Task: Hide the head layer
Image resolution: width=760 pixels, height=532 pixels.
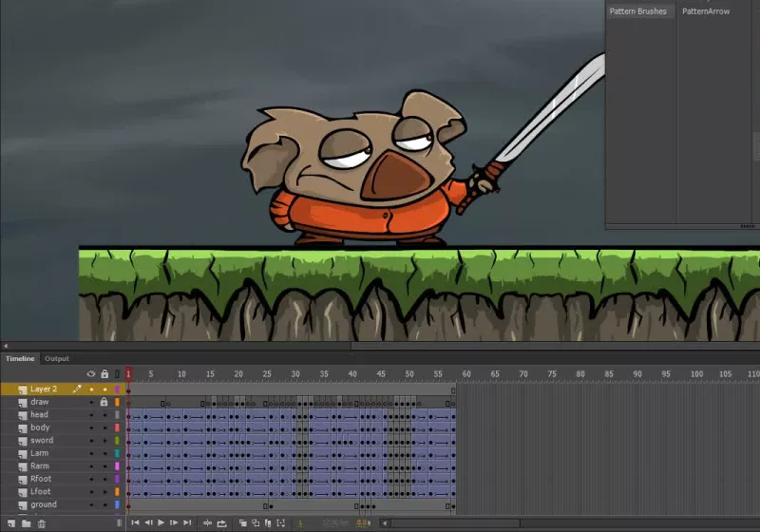Action: coord(91,415)
